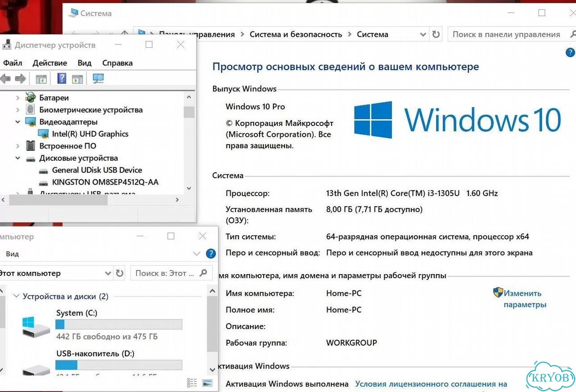Click Home-PC beside Имя компьютера
Image resolution: width=576 pixels, height=392 pixels.
point(344,293)
